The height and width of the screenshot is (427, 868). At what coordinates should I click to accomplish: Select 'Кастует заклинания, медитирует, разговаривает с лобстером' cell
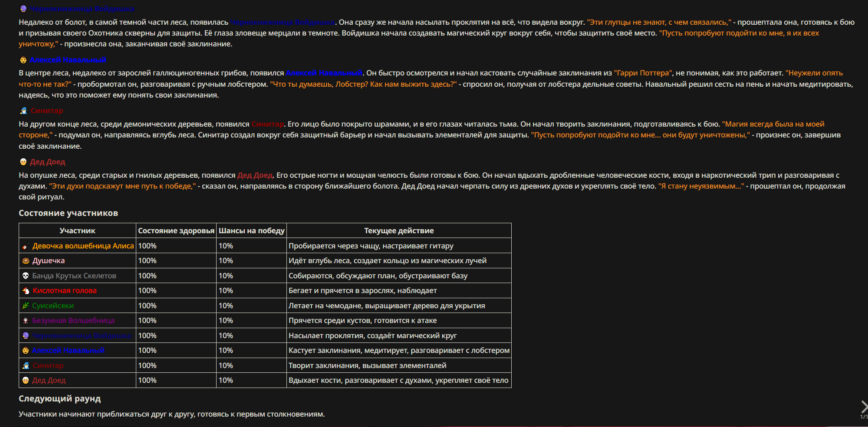pos(399,350)
